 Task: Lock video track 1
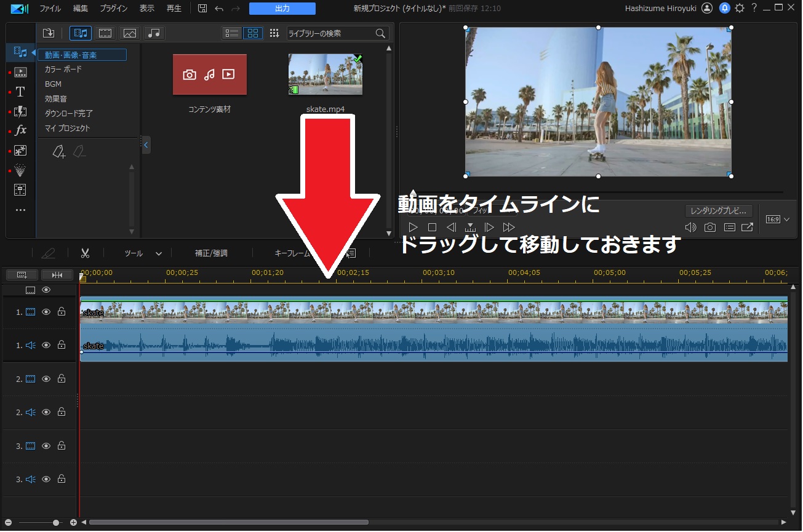pos(62,312)
